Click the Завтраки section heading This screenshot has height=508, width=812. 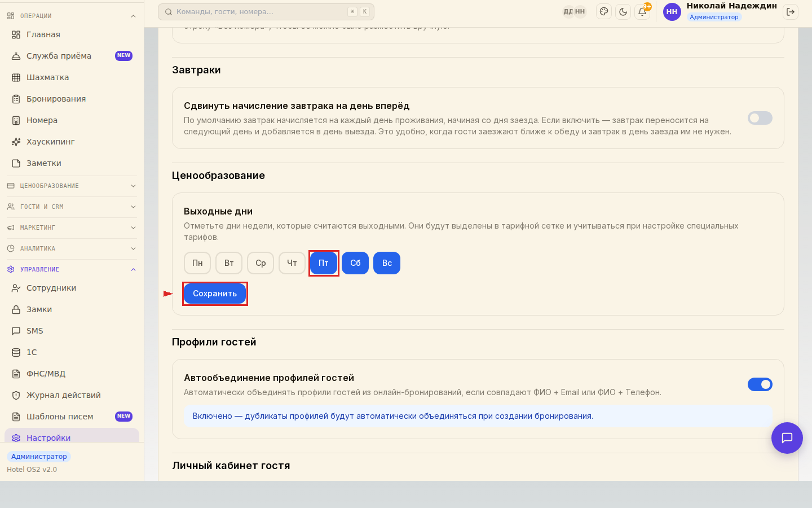click(x=196, y=70)
